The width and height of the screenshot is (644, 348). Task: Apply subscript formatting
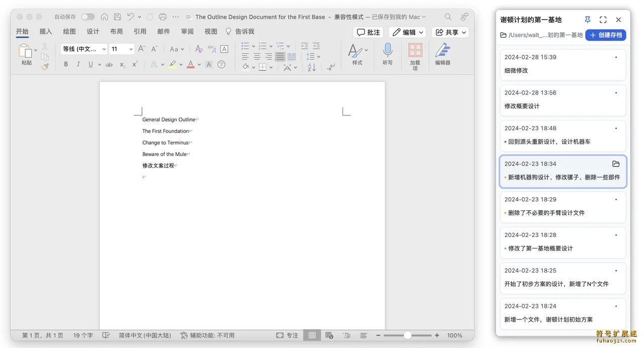(122, 64)
